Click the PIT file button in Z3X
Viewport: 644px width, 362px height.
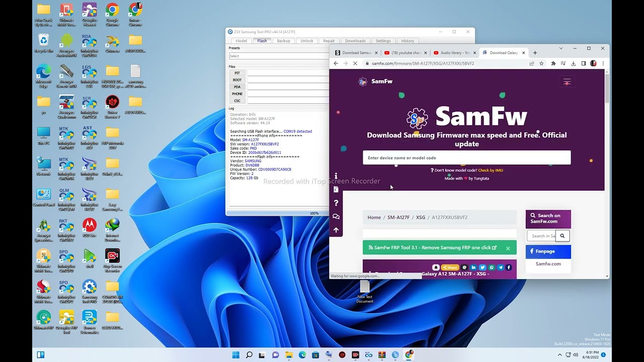tap(237, 73)
